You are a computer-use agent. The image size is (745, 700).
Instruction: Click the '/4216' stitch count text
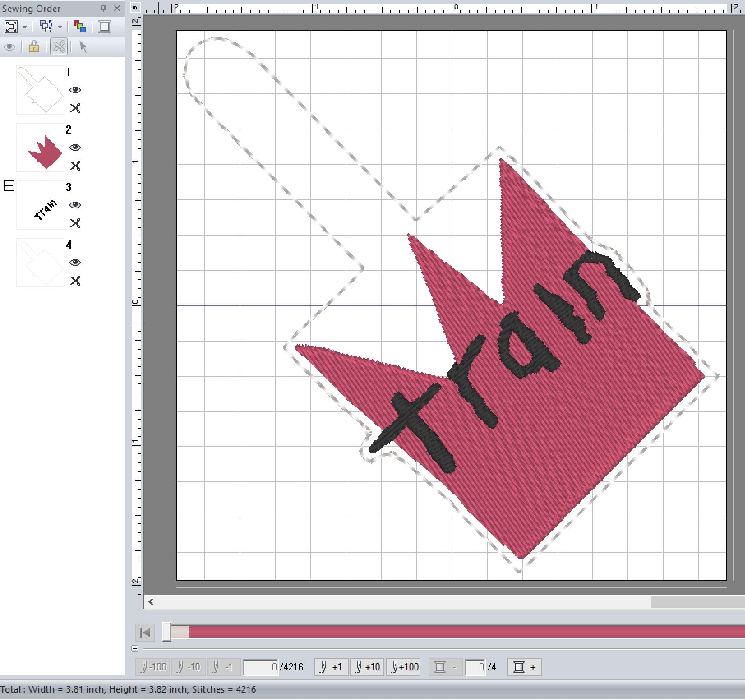[291, 667]
